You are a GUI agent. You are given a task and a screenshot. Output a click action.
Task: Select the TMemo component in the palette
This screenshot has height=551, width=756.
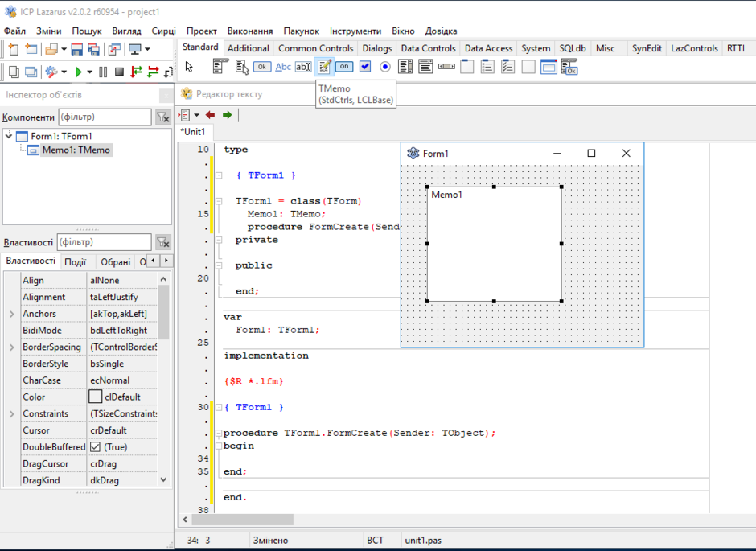click(x=324, y=67)
